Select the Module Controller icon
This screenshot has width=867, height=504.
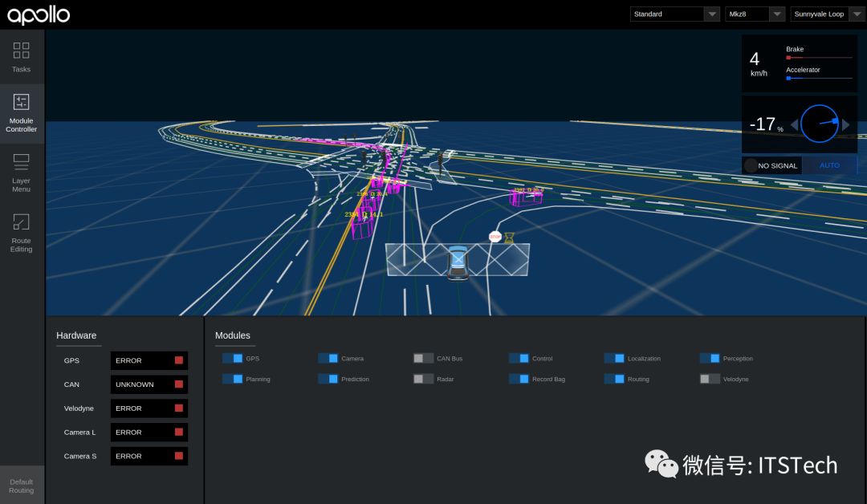click(22, 102)
